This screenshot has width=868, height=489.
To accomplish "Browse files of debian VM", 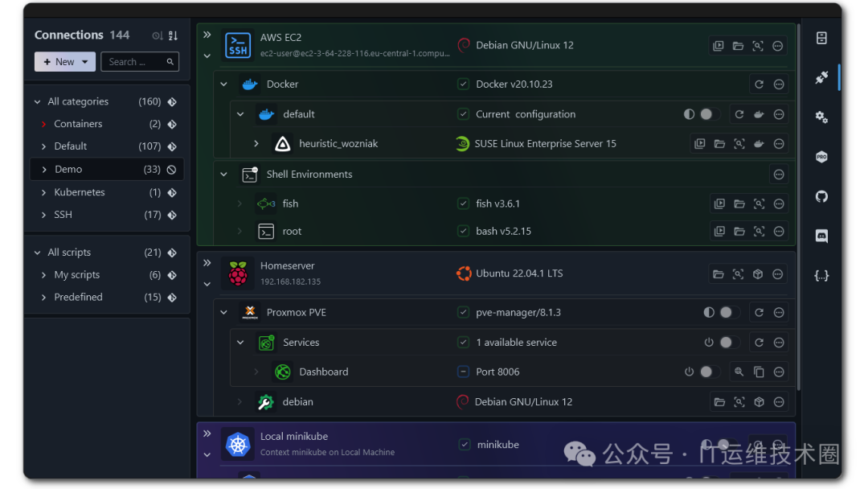I will pyautogui.click(x=719, y=402).
